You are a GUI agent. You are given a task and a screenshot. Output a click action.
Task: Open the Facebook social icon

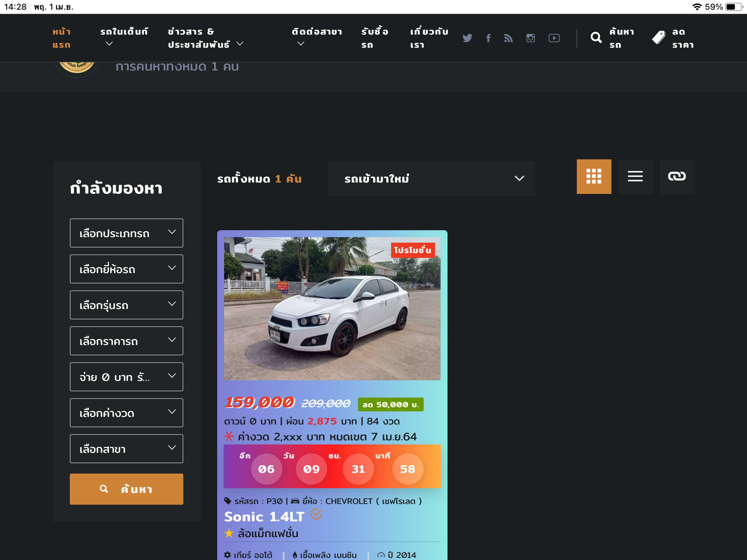(488, 38)
